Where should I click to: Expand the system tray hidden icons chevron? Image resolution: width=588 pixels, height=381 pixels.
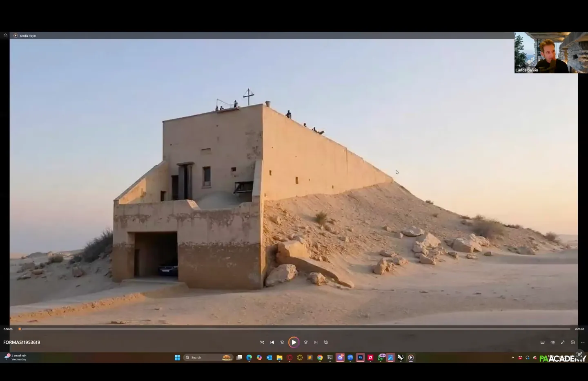coord(513,358)
